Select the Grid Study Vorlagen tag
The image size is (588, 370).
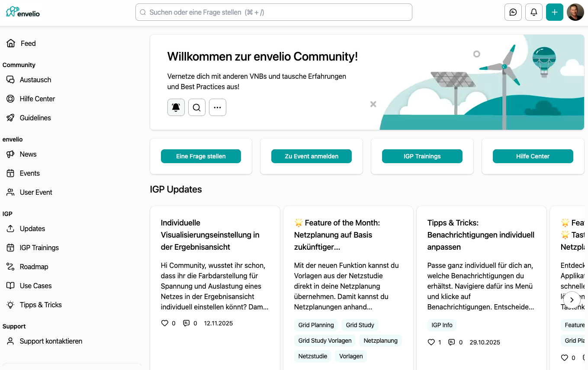click(x=325, y=341)
